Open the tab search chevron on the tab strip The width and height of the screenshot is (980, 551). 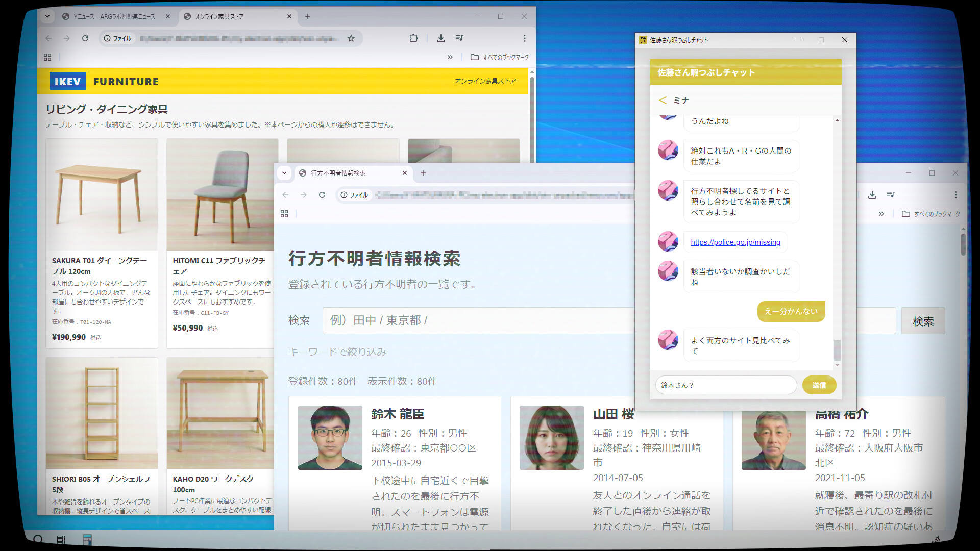47,16
